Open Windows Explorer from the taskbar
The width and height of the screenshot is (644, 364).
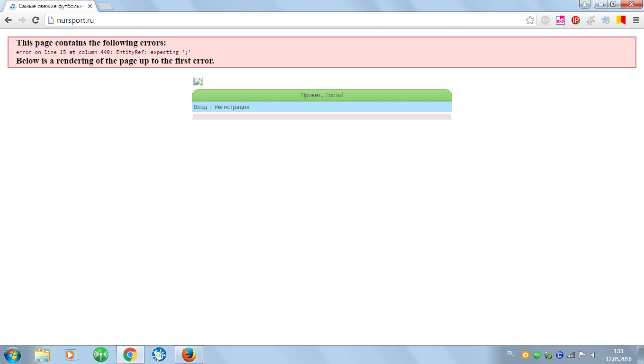42,355
